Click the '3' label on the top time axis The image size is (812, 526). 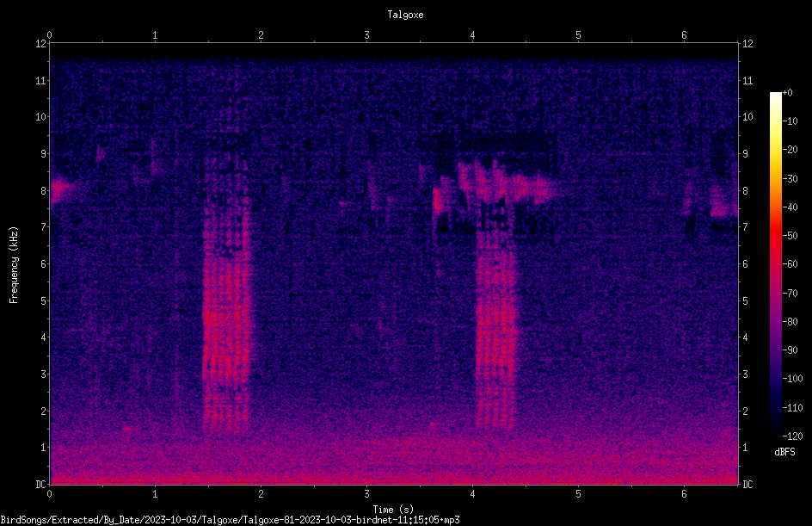tap(366, 35)
